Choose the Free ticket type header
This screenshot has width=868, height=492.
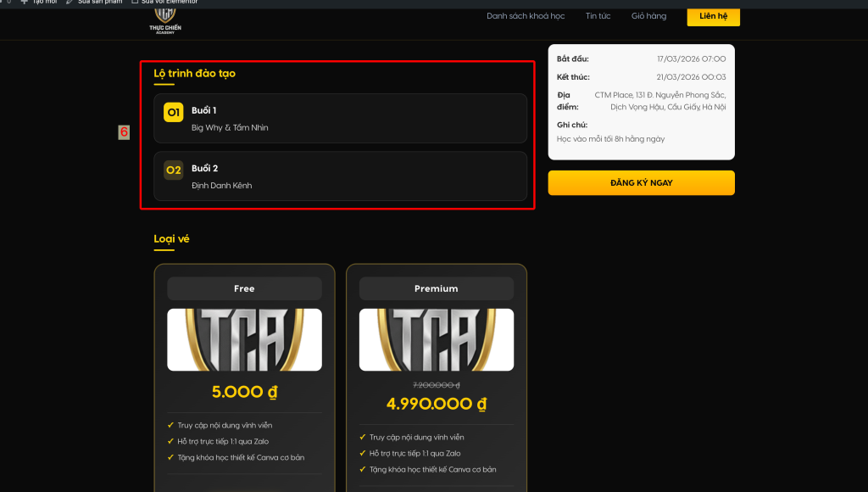[244, 288]
